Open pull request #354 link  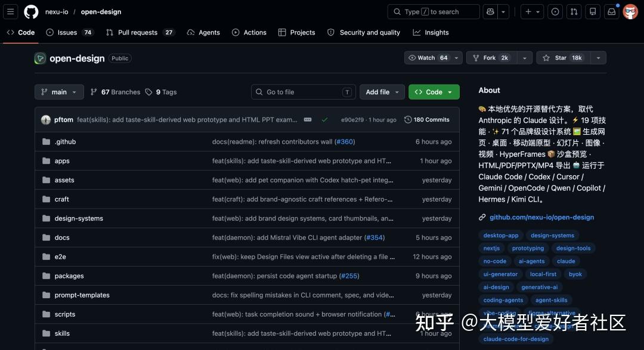tap(374, 237)
